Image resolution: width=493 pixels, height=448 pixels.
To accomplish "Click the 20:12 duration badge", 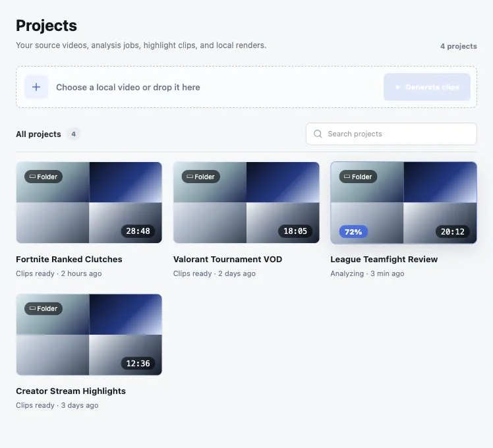I will pyautogui.click(x=452, y=232).
